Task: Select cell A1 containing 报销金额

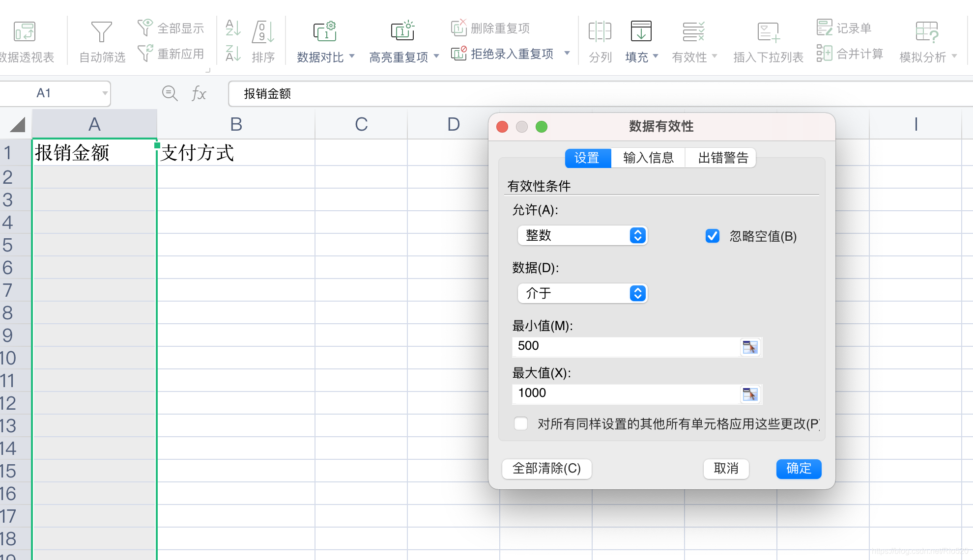Action: pos(94,153)
